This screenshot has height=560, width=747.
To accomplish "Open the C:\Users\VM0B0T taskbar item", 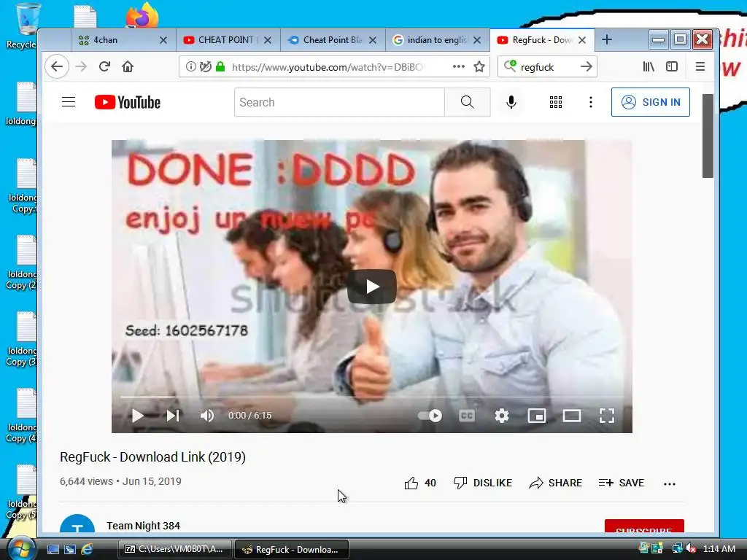I will coord(174,549).
